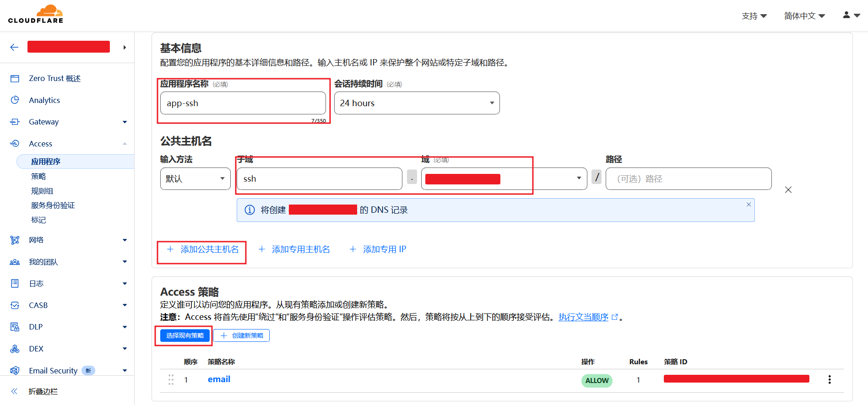The height and width of the screenshot is (405, 868).
Task: Click the ALLOW badge in policy row
Action: click(x=597, y=380)
